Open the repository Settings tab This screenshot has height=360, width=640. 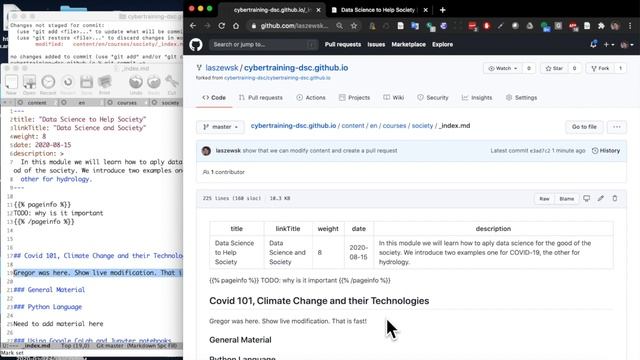521,98
